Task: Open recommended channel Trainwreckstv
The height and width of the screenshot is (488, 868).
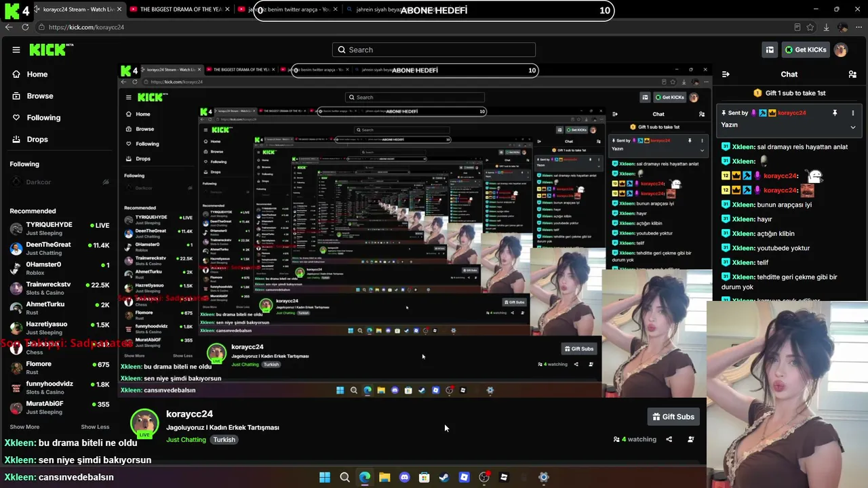Action: (60, 288)
